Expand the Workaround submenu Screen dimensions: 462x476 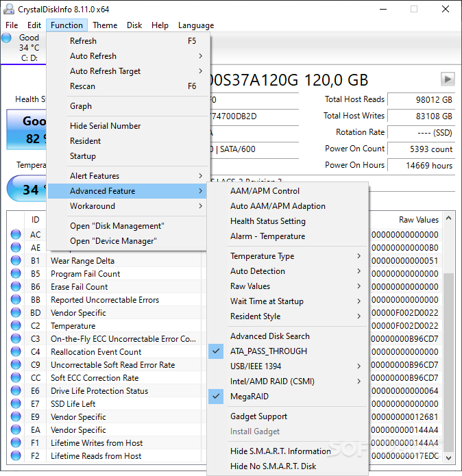coord(127,206)
